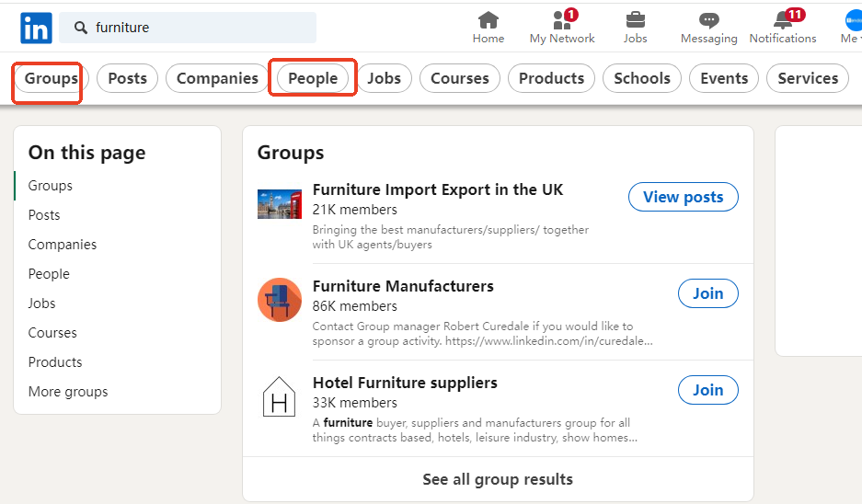The height and width of the screenshot is (504, 862).
Task: Click the 21K members text
Action: click(354, 210)
